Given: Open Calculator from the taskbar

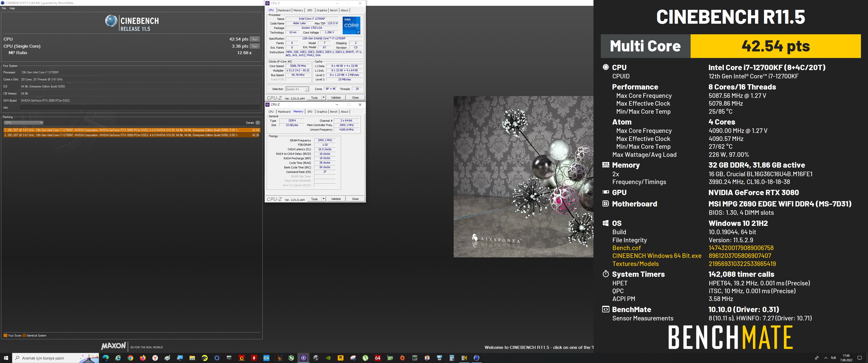Looking at the screenshot, I should point(452,358).
